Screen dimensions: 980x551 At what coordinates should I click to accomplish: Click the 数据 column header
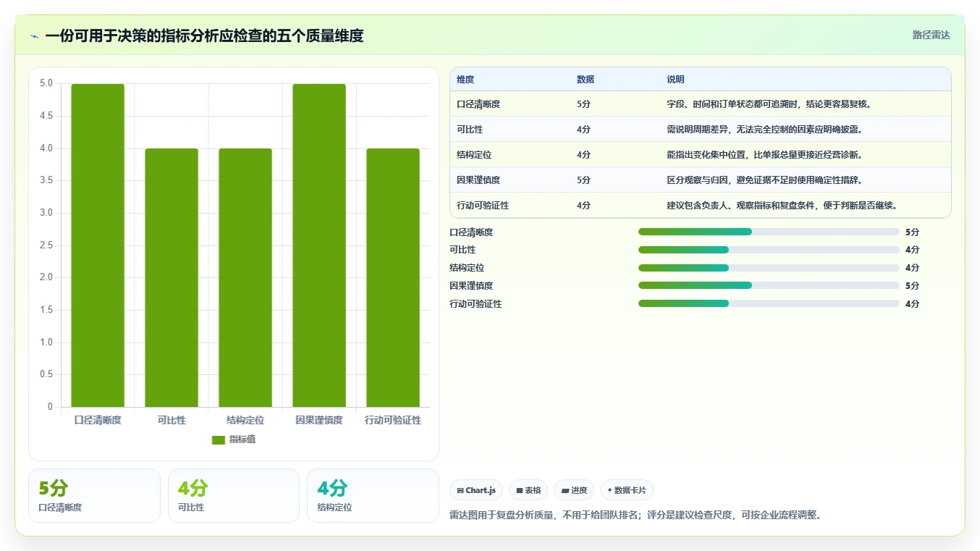pos(586,80)
